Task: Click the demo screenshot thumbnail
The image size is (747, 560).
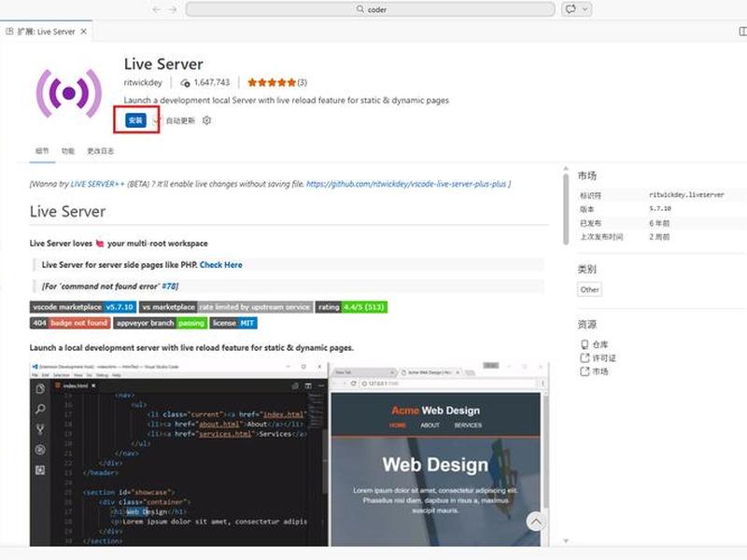Action: 289,454
